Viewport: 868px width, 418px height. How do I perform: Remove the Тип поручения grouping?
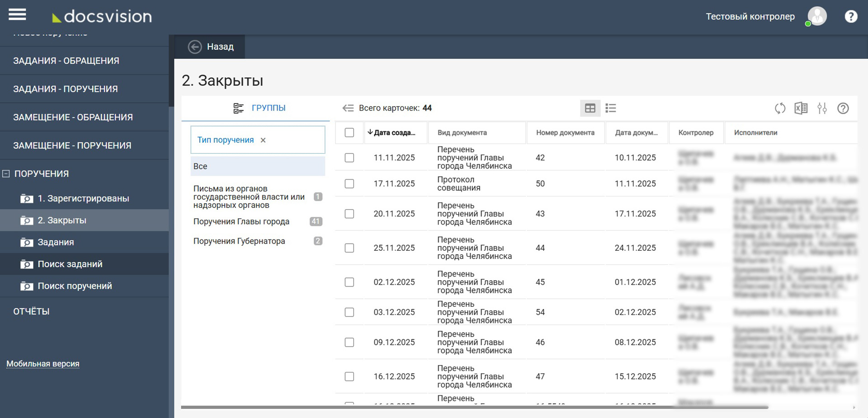point(263,140)
